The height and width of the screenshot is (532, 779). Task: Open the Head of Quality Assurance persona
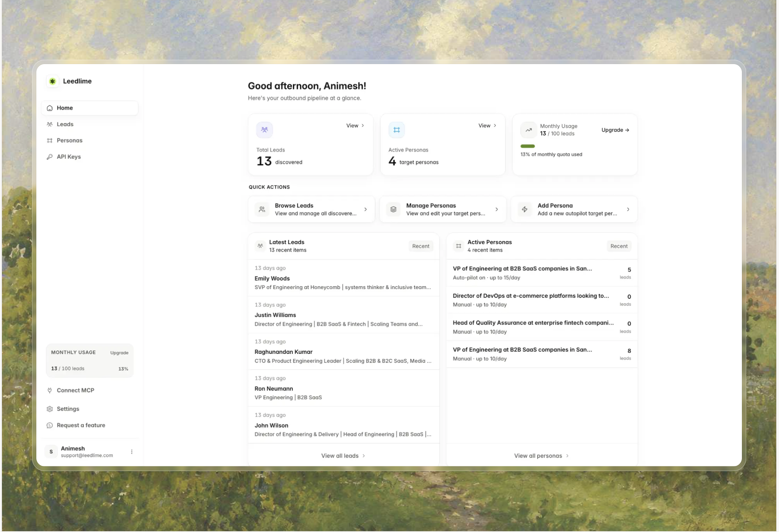pyautogui.click(x=542, y=327)
